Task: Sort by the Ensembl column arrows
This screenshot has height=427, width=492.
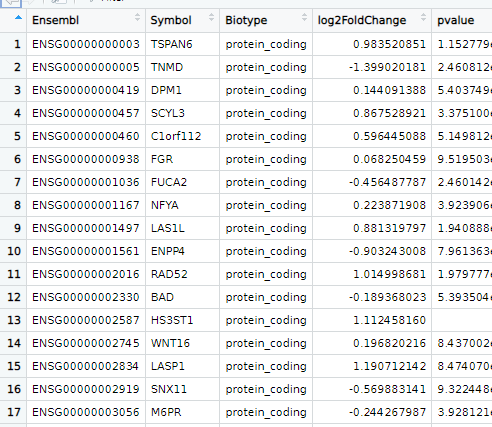Action: coord(137,17)
